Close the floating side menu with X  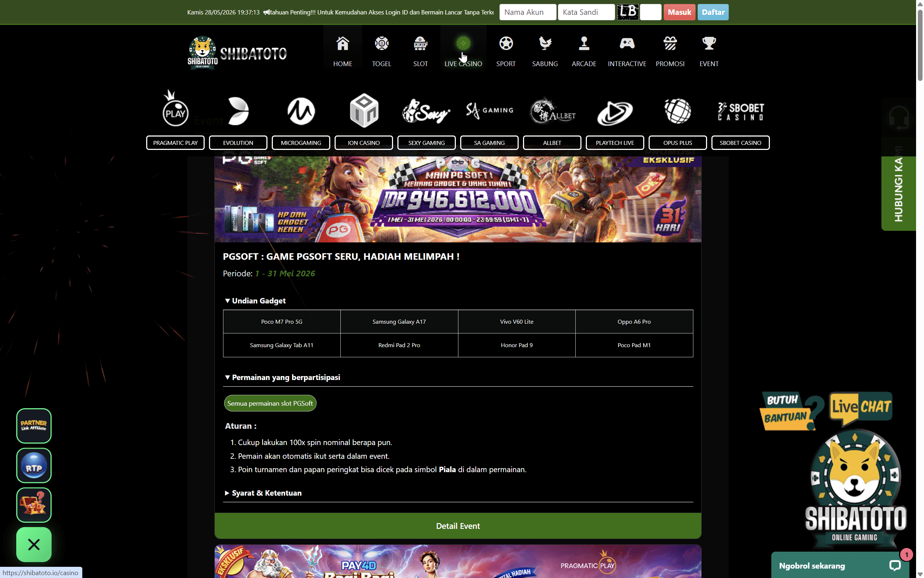(x=34, y=544)
